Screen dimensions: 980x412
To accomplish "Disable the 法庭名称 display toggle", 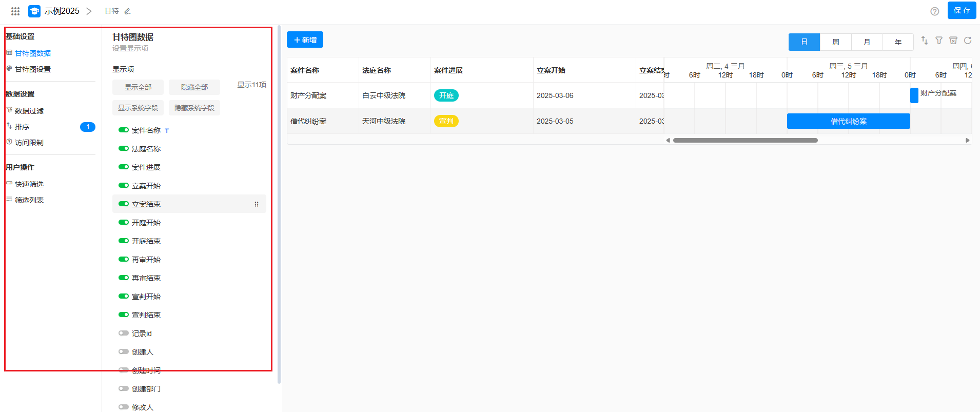I will (x=123, y=149).
